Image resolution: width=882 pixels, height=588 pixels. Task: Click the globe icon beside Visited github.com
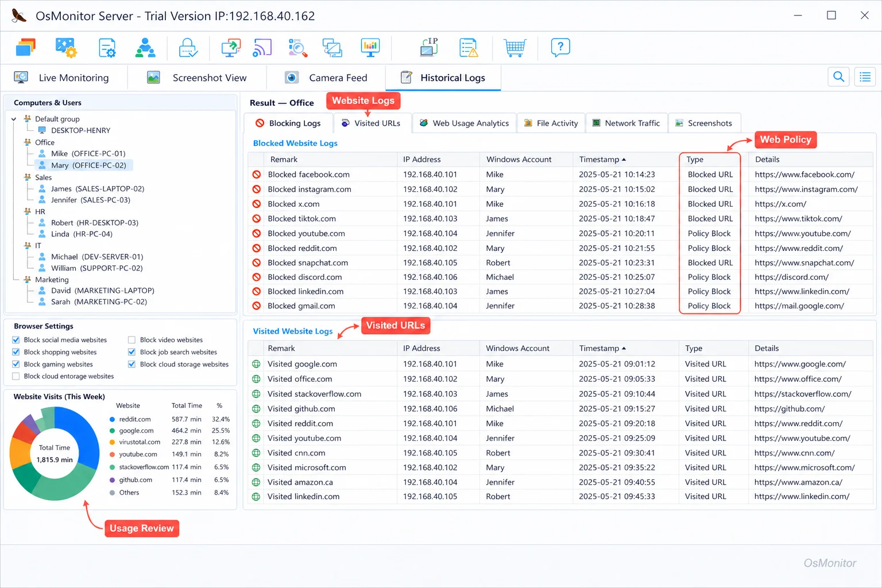[x=256, y=409]
